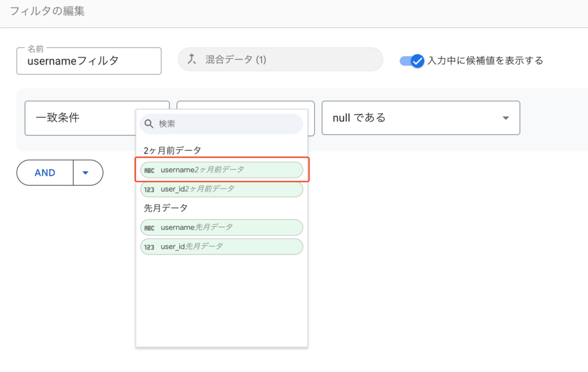
Task: Click the 123 number-type icon for user_id先月データ
Action: 149,247
